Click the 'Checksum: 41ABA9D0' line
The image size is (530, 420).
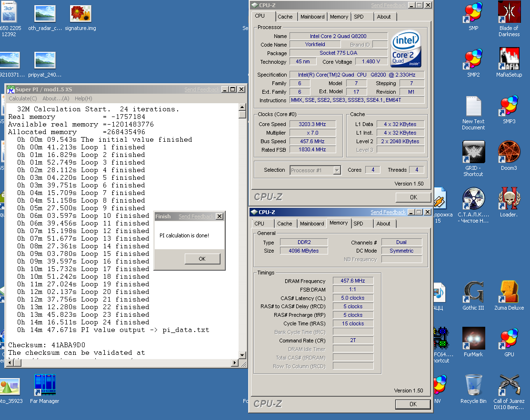(47, 345)
